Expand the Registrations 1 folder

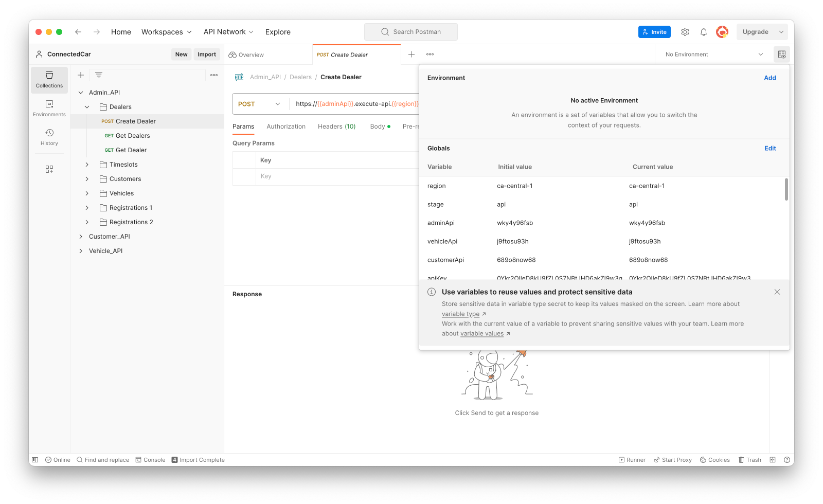point(87,208)
